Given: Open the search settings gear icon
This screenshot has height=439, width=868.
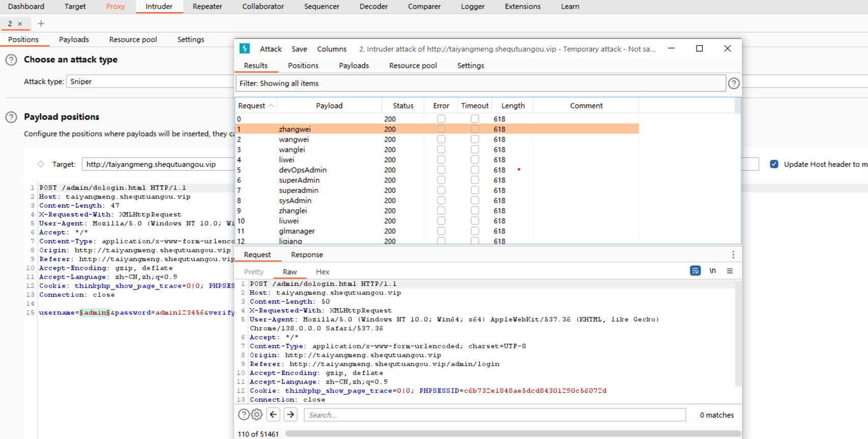Looking at the screenshot, I should [257, 415].
